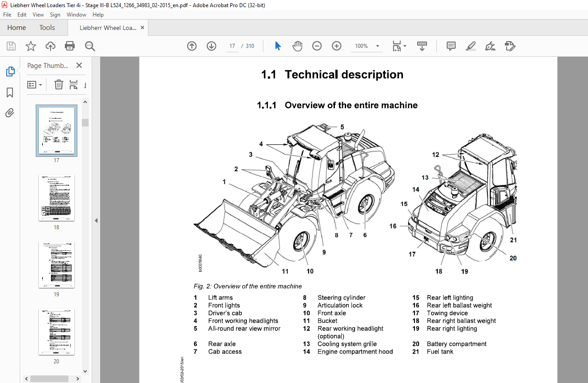Click the thumbnails scrollbar down arrow
The image size is (588, 383).
coord(85,370)
